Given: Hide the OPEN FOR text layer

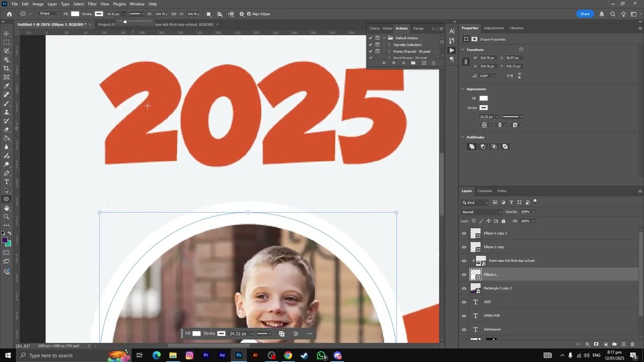Looking at the screenshot, I should 464,316.
